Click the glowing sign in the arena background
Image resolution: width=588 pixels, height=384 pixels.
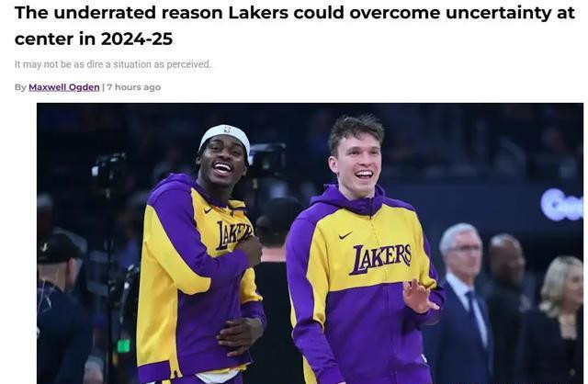(x=561, y=205)
